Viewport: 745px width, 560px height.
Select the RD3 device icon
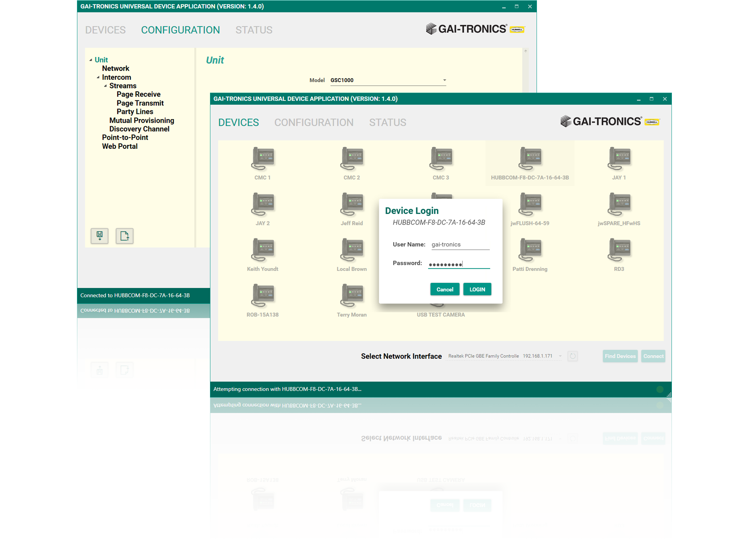pos(619,250)
